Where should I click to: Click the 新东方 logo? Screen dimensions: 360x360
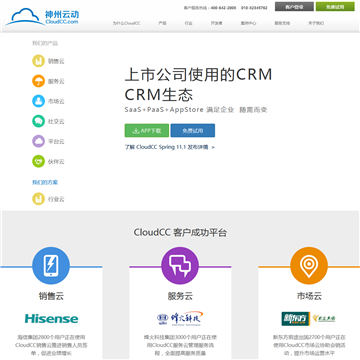[x=296, y=319]
